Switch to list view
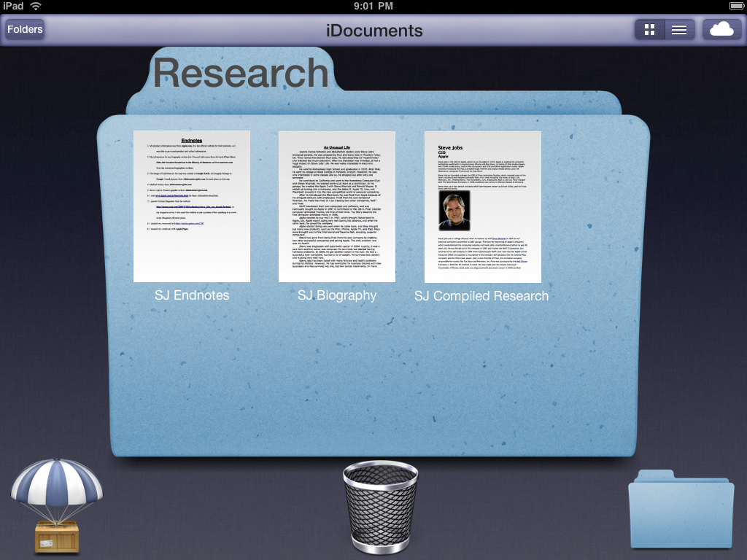The width and height of the screenshot is (747, 560). pyautogui.click(x=679, y=30)
